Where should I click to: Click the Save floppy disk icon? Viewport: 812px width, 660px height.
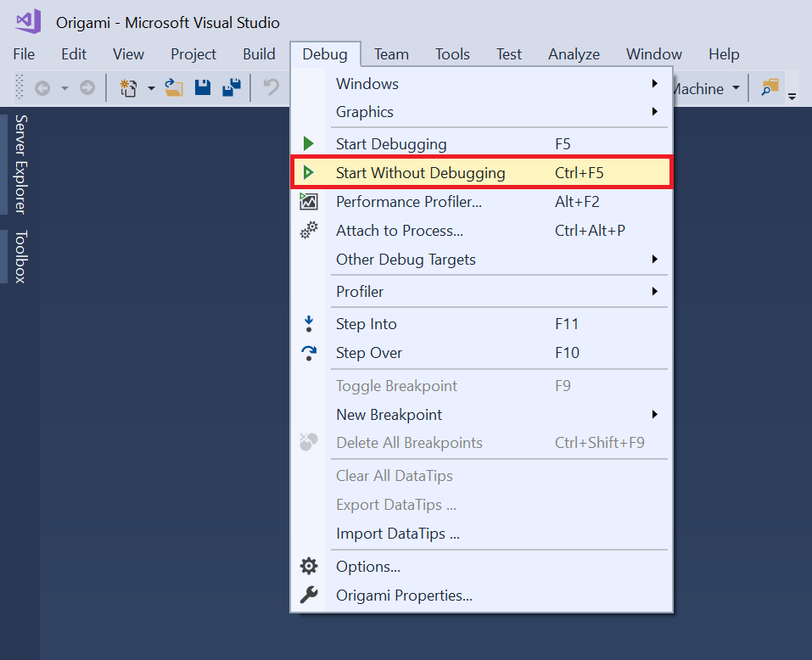tap(203, 87)
